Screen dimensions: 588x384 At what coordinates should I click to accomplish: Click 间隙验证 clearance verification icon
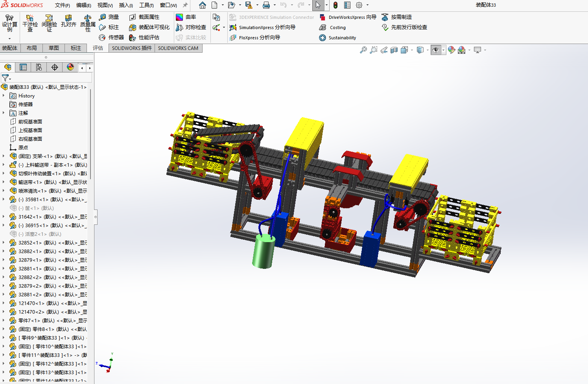pyautogui.click(x=49, y=23)
